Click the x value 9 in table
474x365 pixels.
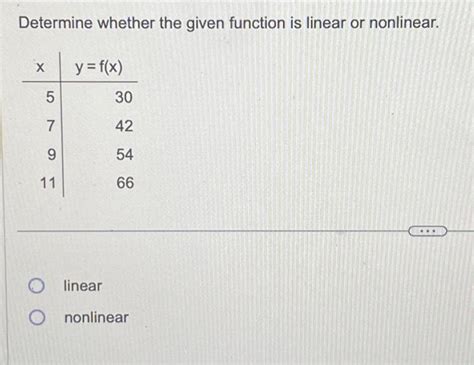(51, 155)
